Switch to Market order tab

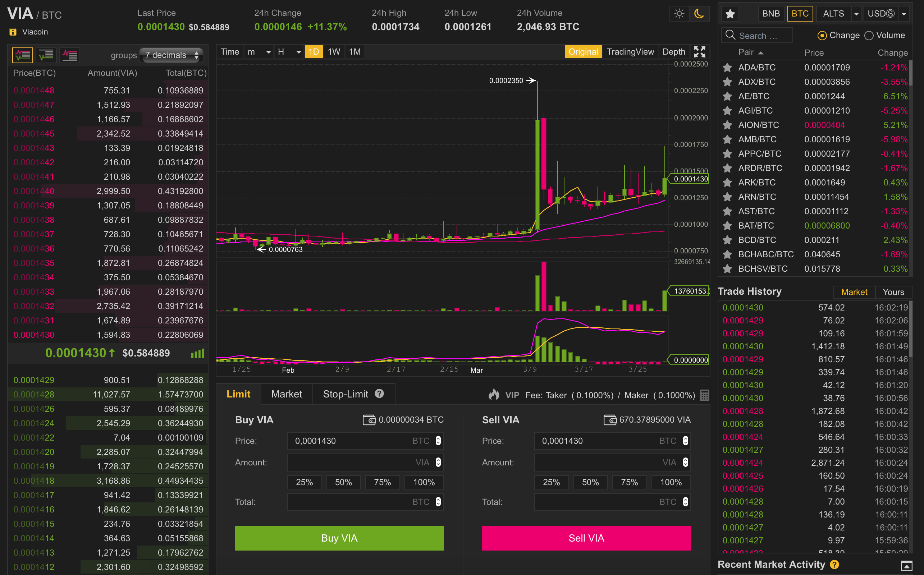point(287,394)
